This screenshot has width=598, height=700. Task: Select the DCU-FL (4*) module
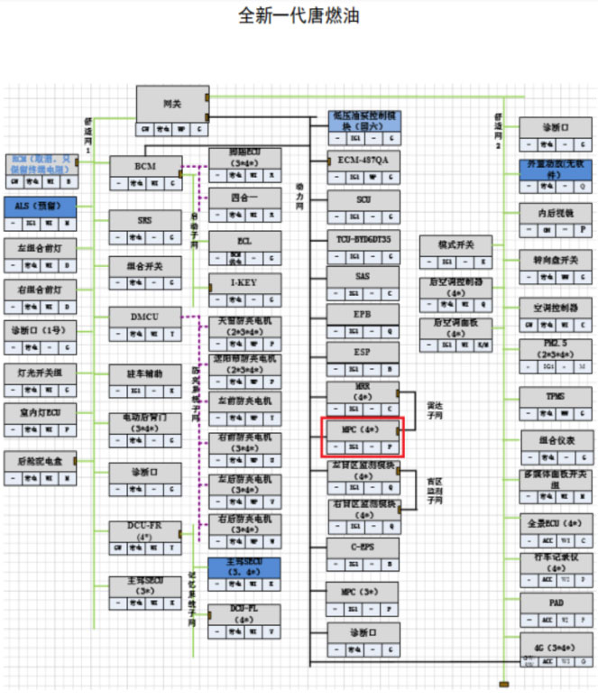[244, 622]
